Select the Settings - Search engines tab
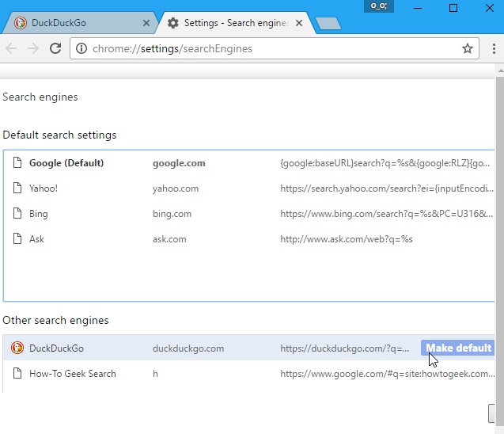Screen dimensions: 504x434 (235, 23)
